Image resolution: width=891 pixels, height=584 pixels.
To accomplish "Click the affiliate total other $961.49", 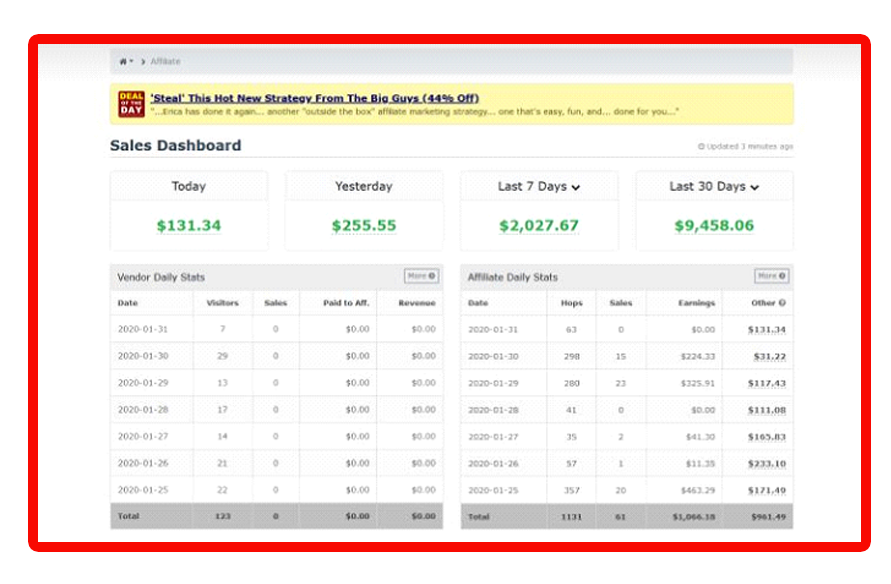I will pyautogui.click(x=768, y=517).
